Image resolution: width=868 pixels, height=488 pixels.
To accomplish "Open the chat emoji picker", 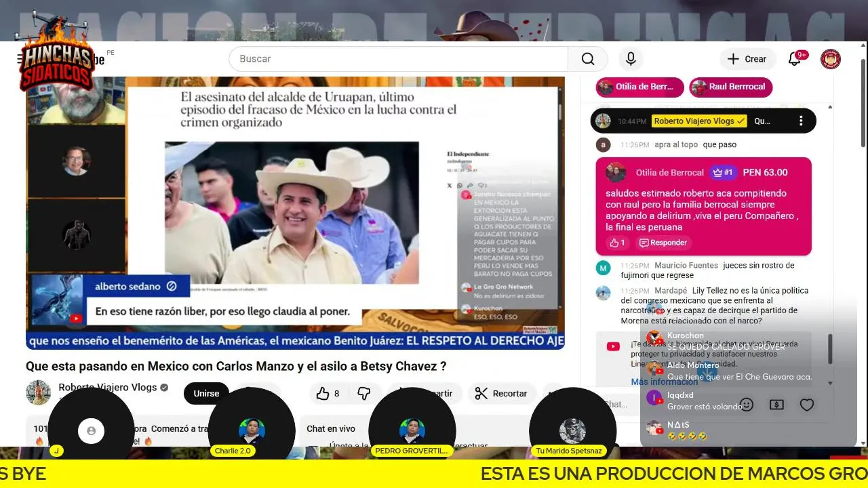I will (x=747, y=405).
